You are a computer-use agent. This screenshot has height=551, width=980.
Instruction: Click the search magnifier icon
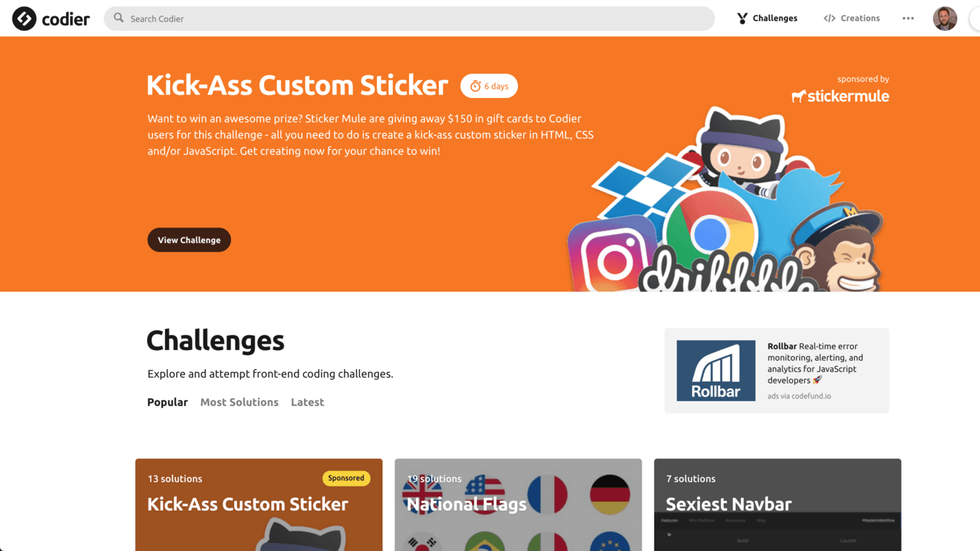pos(119,18)
